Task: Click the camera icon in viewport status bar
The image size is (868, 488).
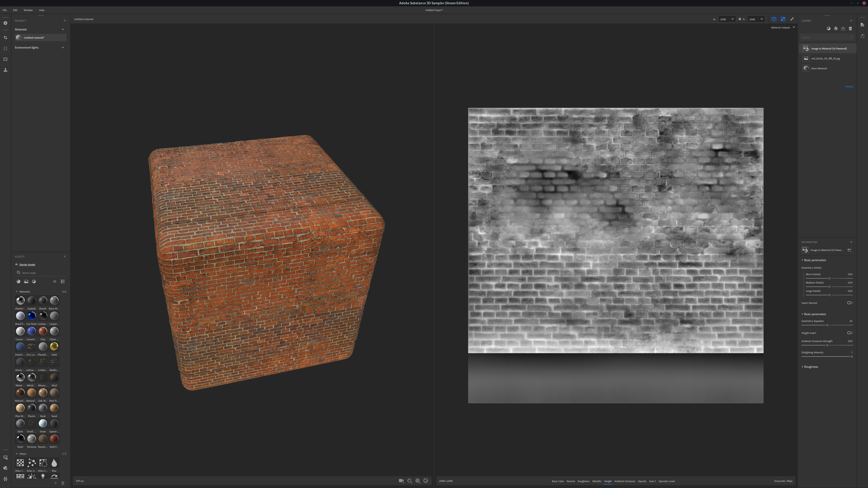Action: pyautogui.click(x=401, y=481)
